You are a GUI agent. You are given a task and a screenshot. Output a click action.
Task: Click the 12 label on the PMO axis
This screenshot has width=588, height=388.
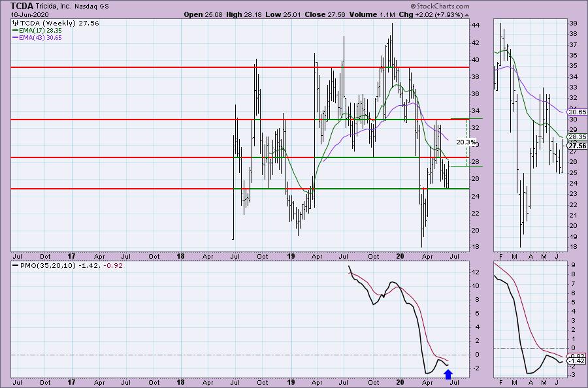point(475,272)
